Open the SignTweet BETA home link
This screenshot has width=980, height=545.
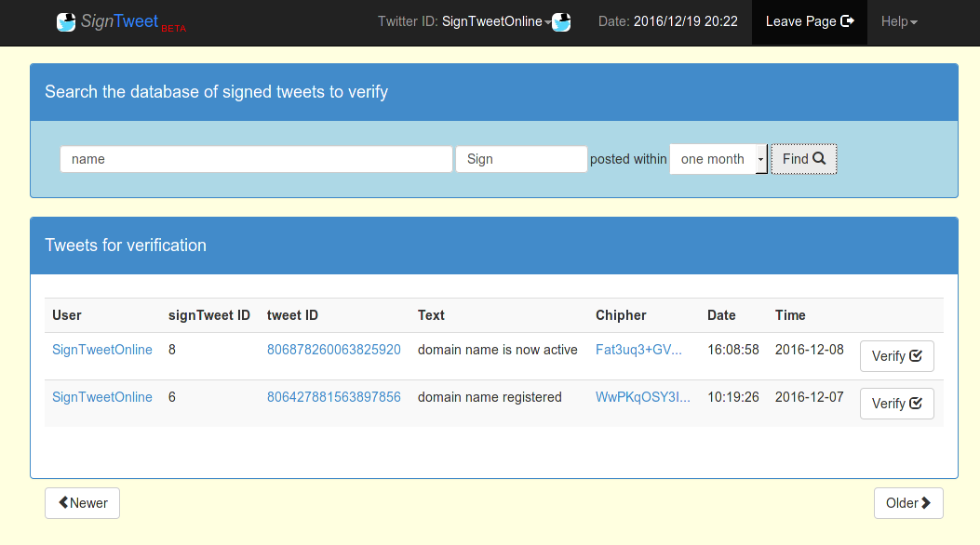coord(121,21)
